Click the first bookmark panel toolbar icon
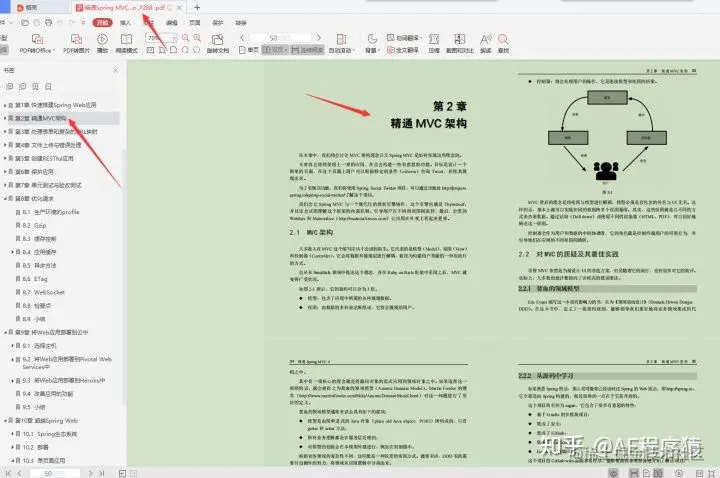This screenshot has height=478, width=720. click(x=9, y=86)
